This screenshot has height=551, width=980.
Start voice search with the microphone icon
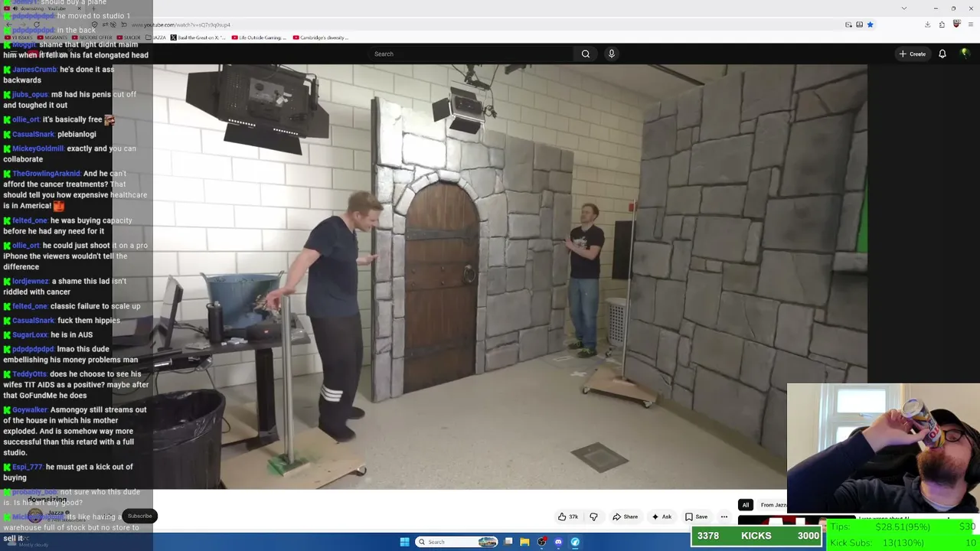[611, 54]
